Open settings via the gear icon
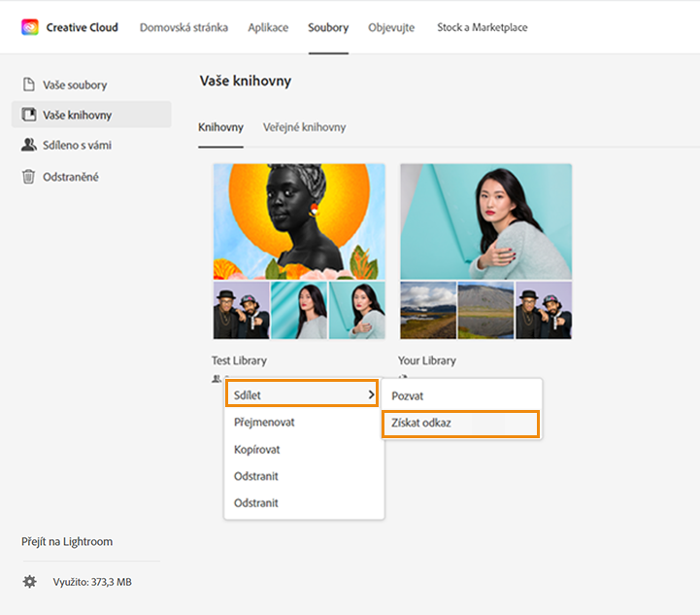 coord(30,582)
